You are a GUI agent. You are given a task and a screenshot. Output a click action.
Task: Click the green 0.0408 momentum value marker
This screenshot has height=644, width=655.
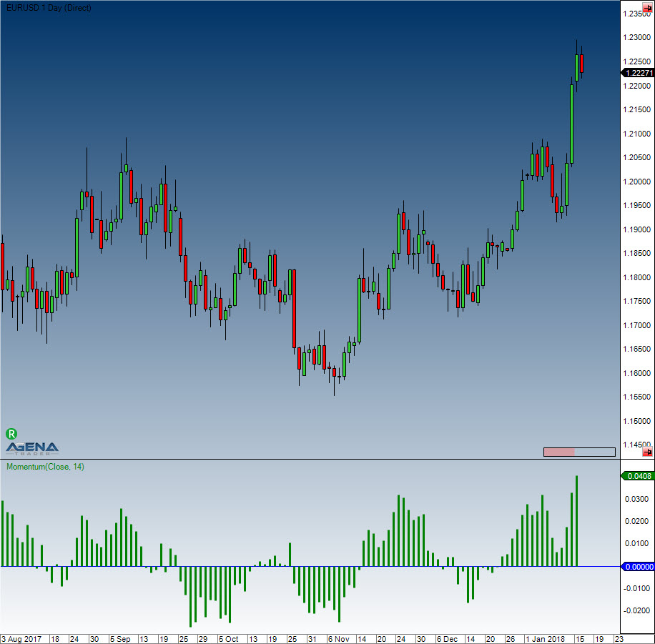coord(636,476)
